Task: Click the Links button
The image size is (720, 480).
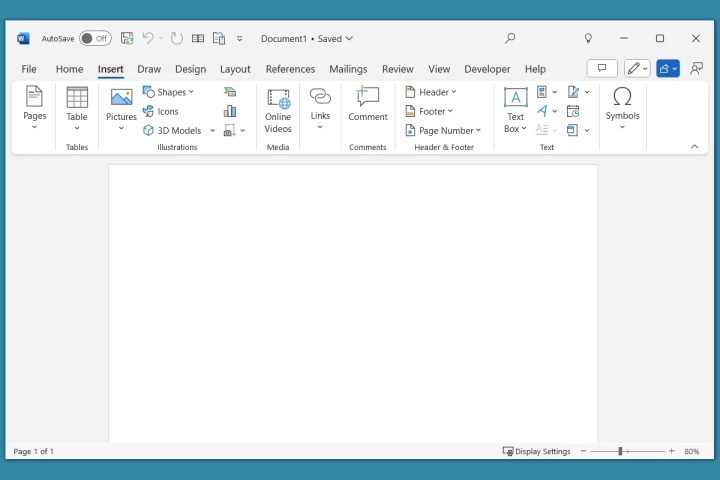Action: [320, 106]
